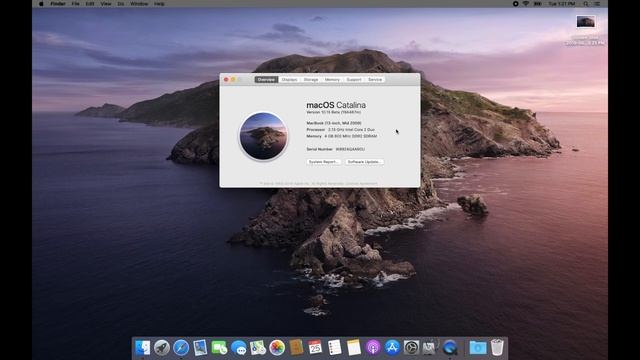Switch to the Support tab

[354, 80]
